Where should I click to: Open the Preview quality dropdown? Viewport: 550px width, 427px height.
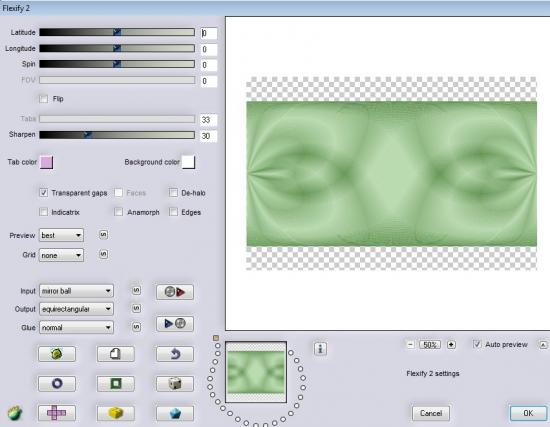61,235
